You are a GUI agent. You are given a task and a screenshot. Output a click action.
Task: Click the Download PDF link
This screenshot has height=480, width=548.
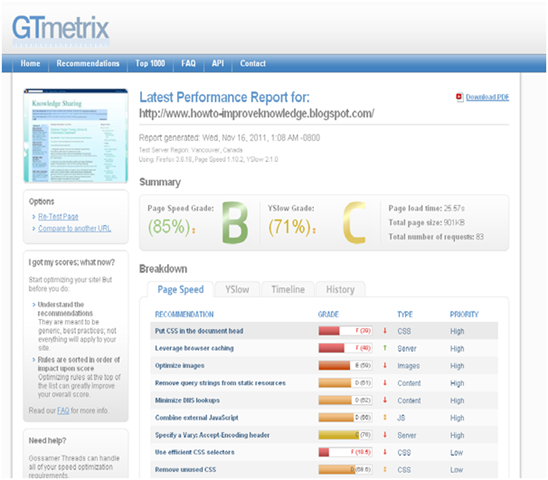click(x=487, y=97)
